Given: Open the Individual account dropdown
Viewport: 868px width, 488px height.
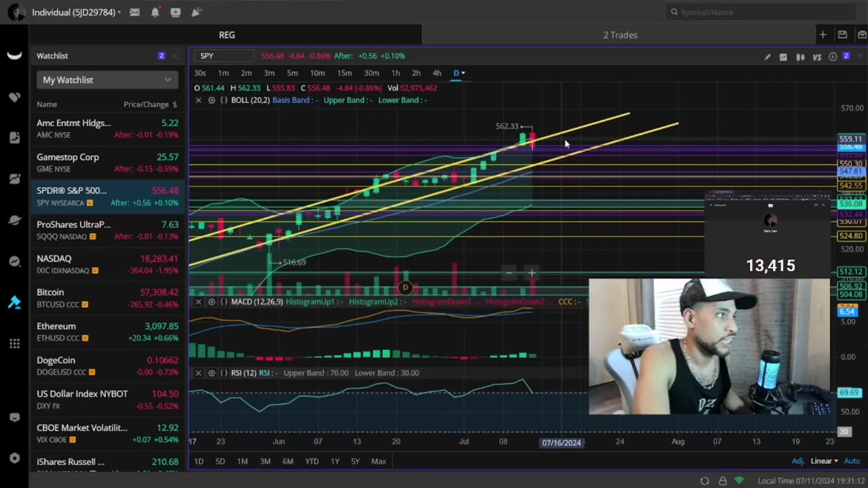Looking at the screenshot, I should (x=77, y=12).
